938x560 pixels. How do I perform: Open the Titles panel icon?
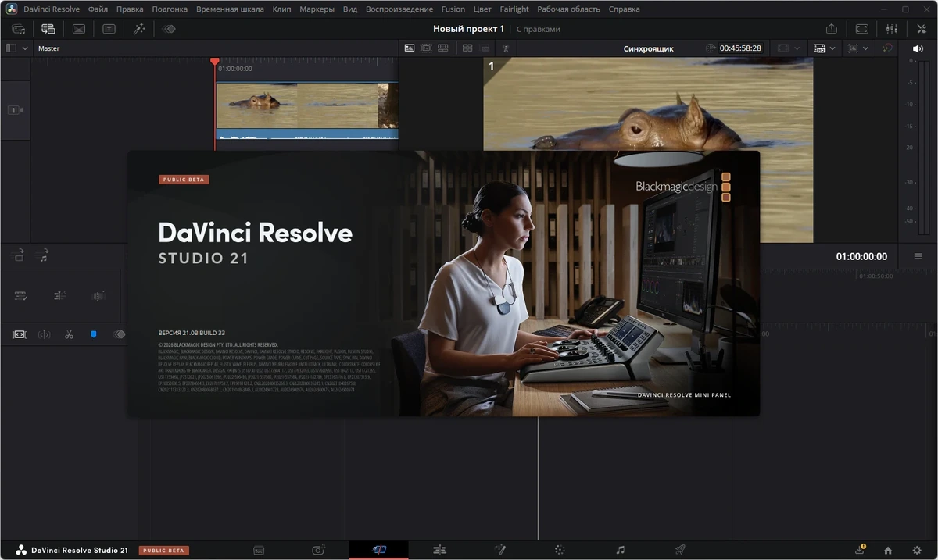click(x=109, y=29)
